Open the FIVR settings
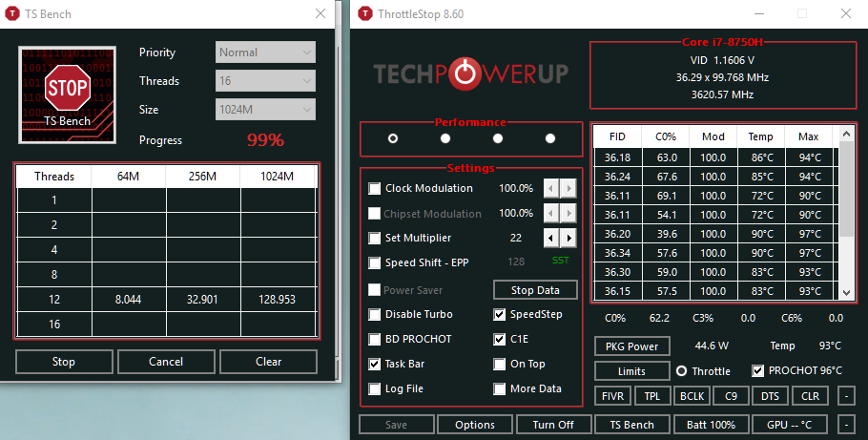 [612, 396]
